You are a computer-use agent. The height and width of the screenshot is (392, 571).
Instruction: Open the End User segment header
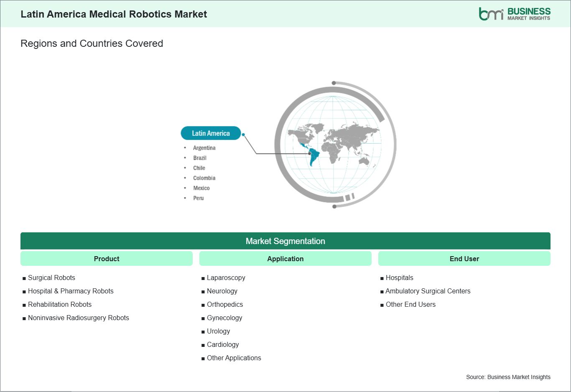coord(464,259)
